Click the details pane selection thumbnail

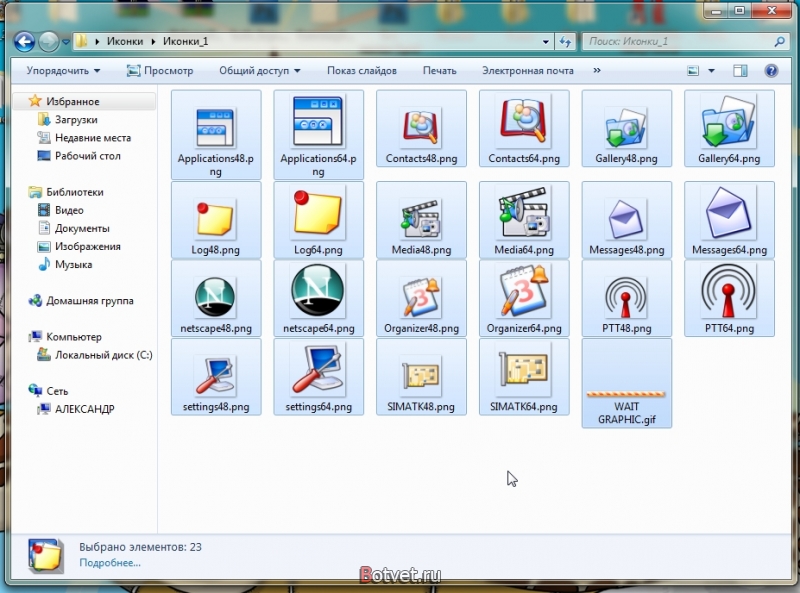click(46, 555)
